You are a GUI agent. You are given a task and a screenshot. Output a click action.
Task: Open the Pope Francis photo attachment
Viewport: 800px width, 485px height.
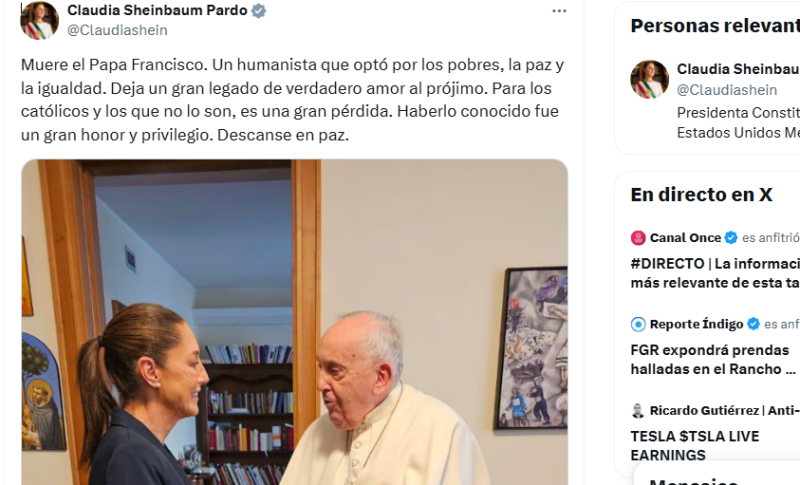point(294,322)
